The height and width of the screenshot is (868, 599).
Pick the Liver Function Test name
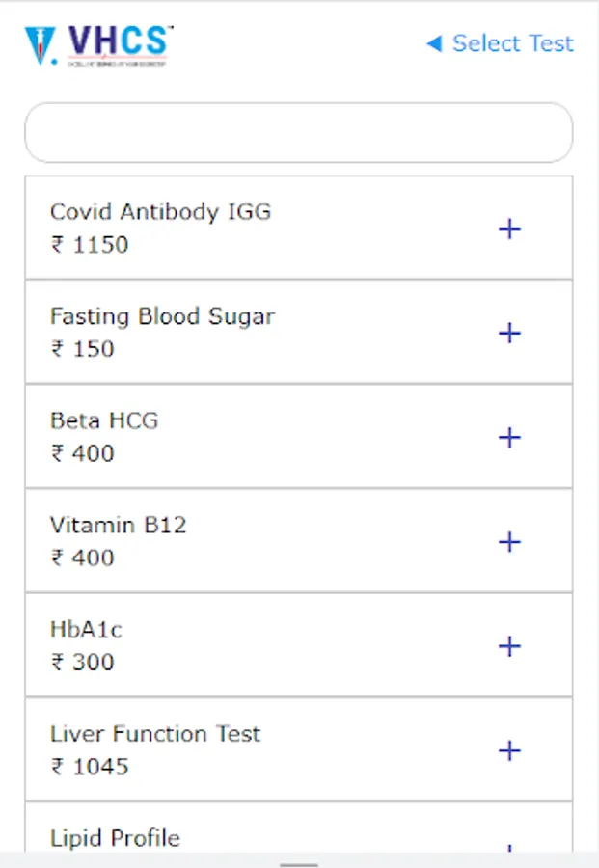pyautogui.click(x=155, y=734)
